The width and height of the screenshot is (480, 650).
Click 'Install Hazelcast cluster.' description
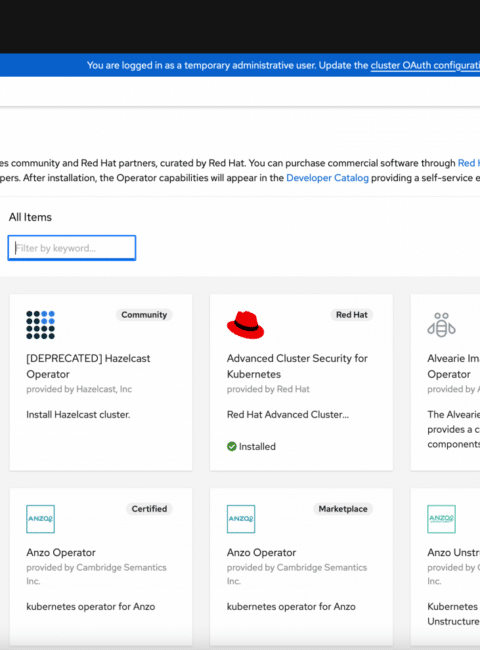pos(78,415)
